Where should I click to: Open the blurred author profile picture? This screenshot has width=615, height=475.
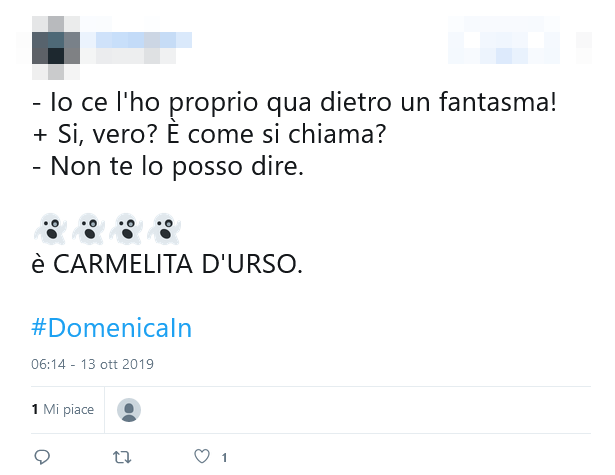tap(56, 47)
